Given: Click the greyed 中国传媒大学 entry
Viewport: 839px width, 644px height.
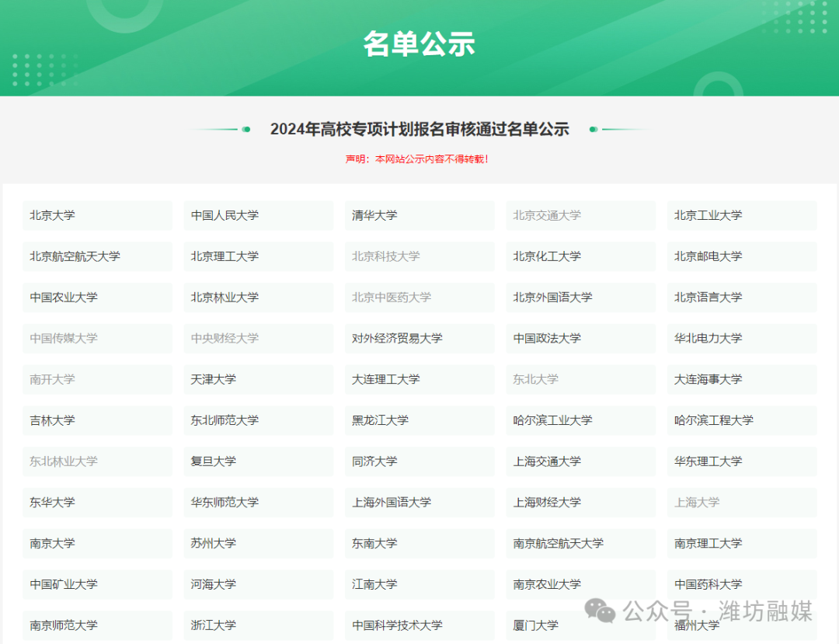Looking at the screenshot, I should coord(97,339).
